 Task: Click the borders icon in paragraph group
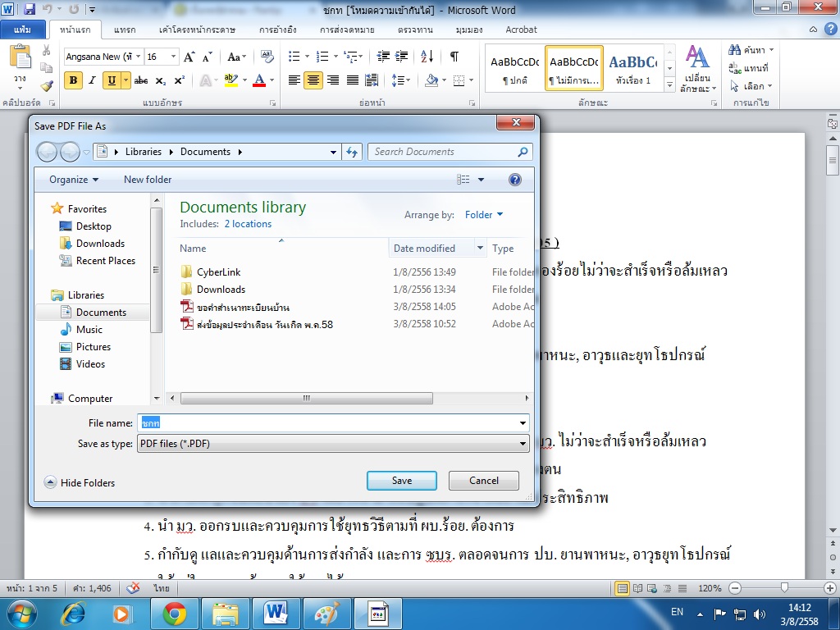pyautogui.click(x=459, y=80)
